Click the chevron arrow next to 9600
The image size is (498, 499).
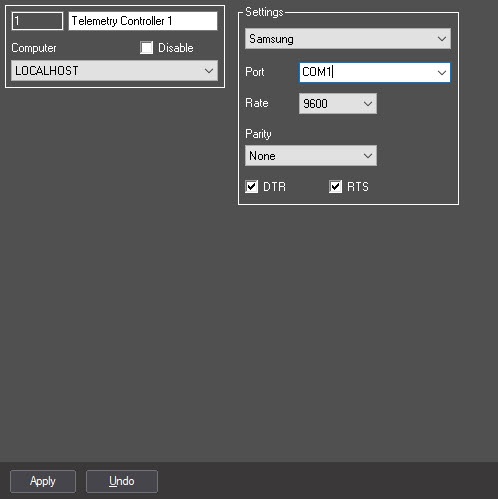click(x=368, y=104)
